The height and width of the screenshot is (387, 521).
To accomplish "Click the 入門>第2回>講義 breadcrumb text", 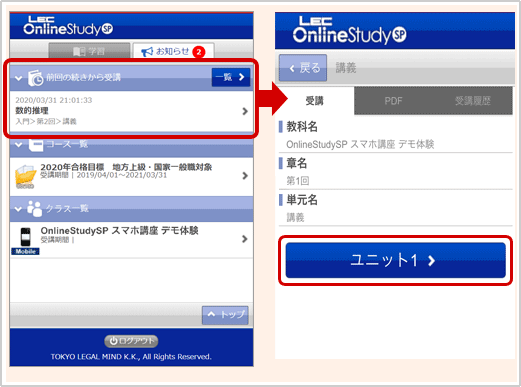I will (46, 121).
